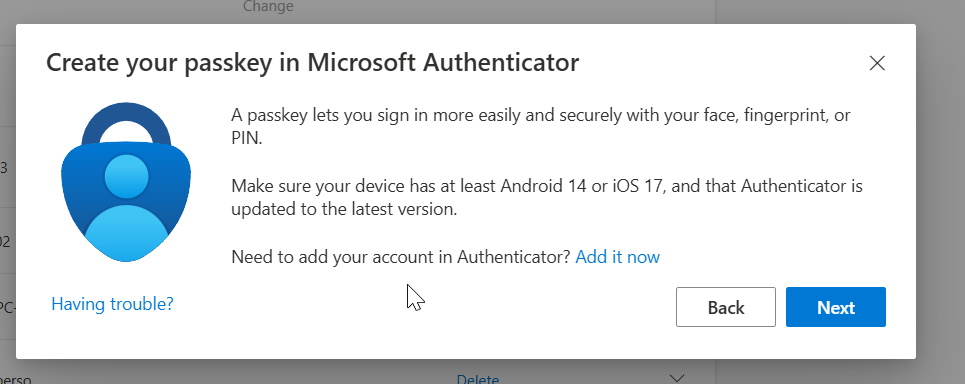Click the dimmed 'Change' link behind the dialog
The height and width of the screenshot is (384, 965).
(x=268, y=7)
